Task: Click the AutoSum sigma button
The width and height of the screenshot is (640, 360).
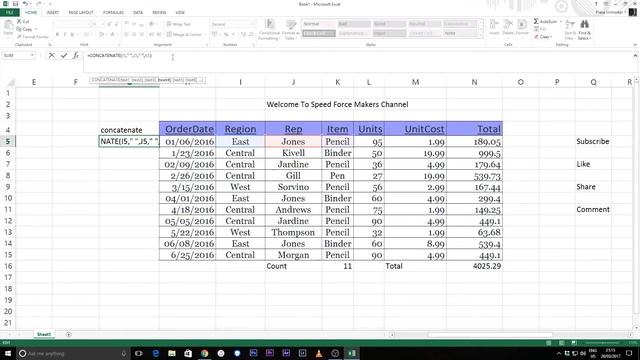Action: click(x=545, y=21)
